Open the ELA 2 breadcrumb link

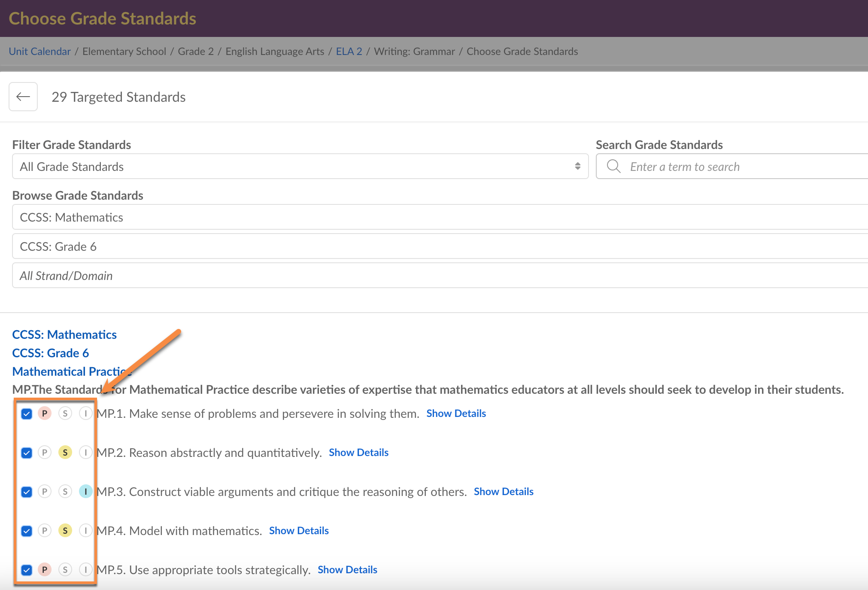[349, 52]
